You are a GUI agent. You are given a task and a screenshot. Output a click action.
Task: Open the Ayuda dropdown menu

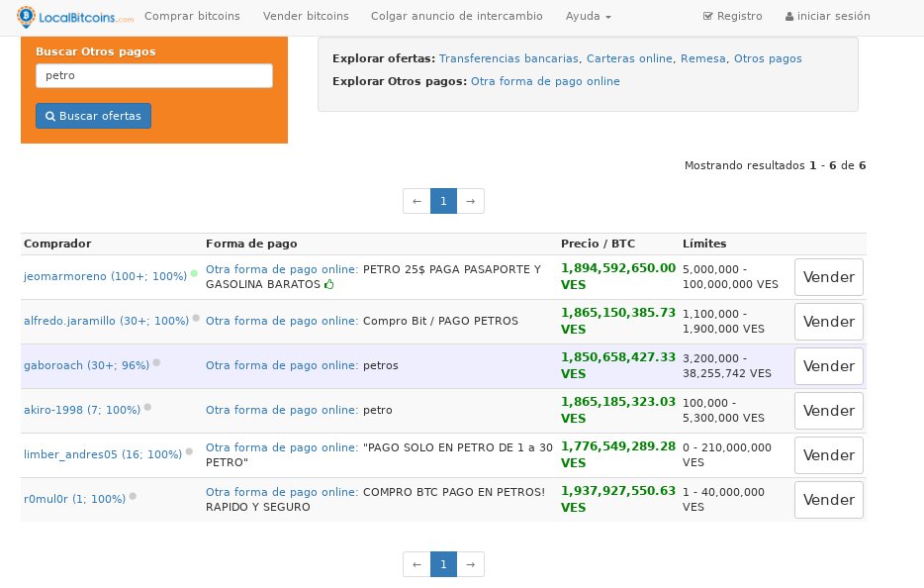(x=588, y=16)
